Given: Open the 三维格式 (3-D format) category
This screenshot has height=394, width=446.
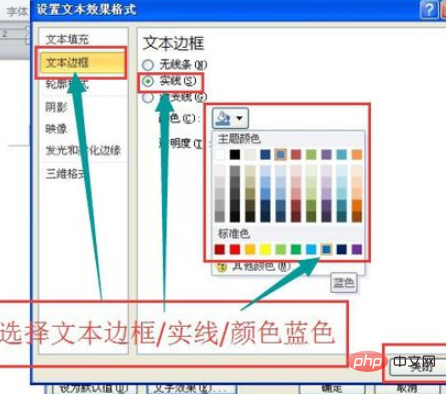Looking at the screenshot, I should pyautogui.click(x=65, y=174).
